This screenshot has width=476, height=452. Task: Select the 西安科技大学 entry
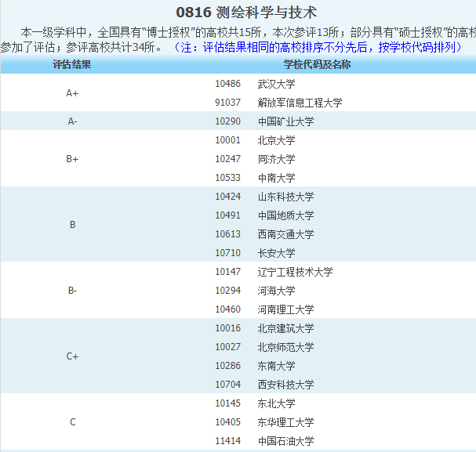[285, 385]
